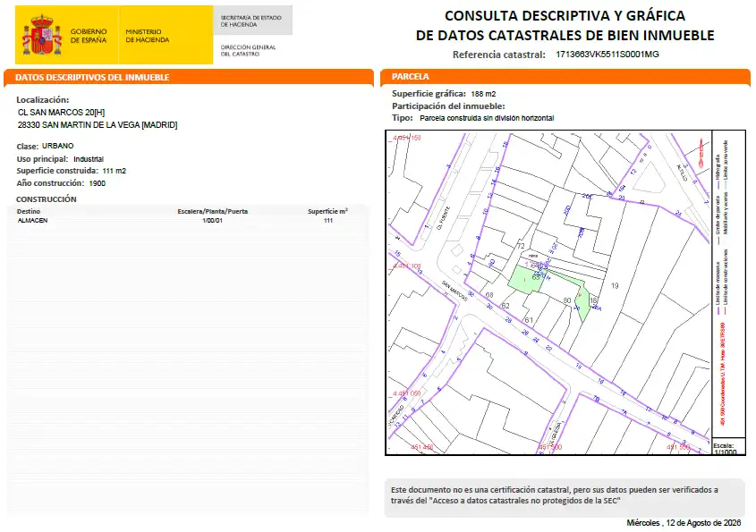The image size is (756, 532).
Task: Click the title line 'CONSULTA DESCRIPTIVA Y GRÁFICA'
Action: 565,15
